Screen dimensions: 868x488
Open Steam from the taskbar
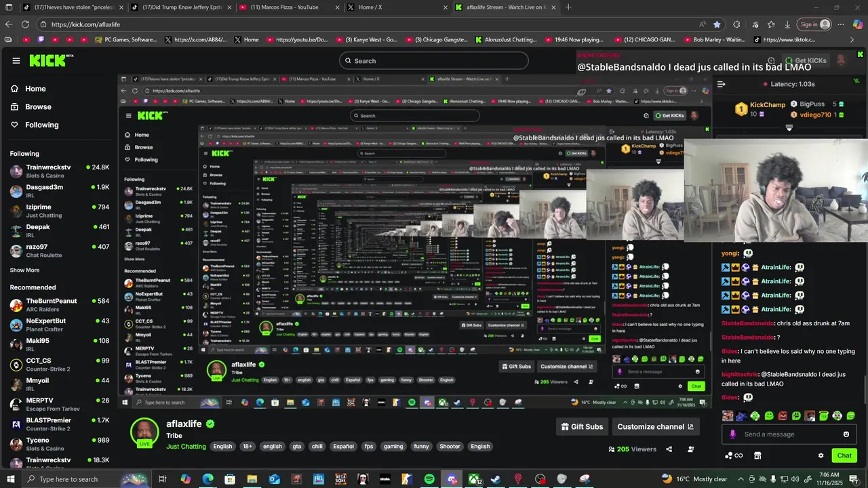(496, 479)
